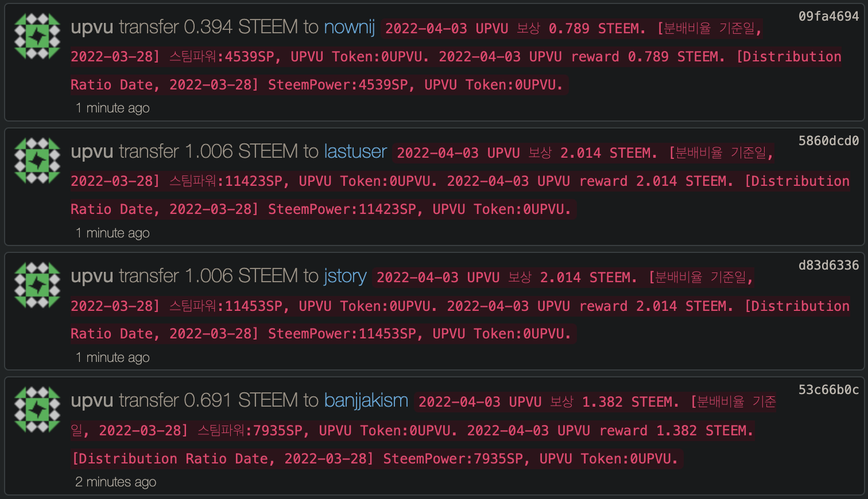Click the upvu sender name in the jstory transfer

point(92,276)
